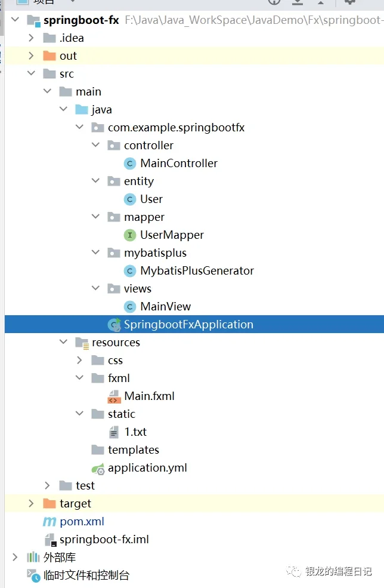
Task: Click the UserMapper interface icon
Action: coord(129,235)
